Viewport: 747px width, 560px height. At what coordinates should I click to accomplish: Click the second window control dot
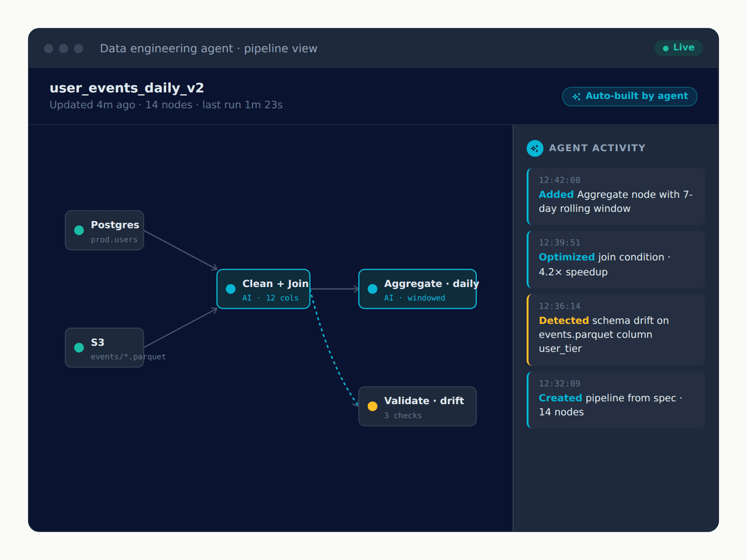coord(63,49)
